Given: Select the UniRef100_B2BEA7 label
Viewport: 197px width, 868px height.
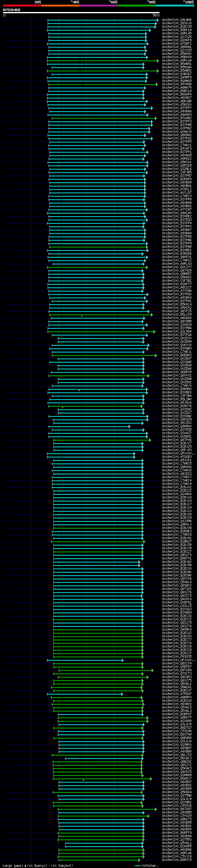Looking at the screenshot, I should click(x=177, y=542).
